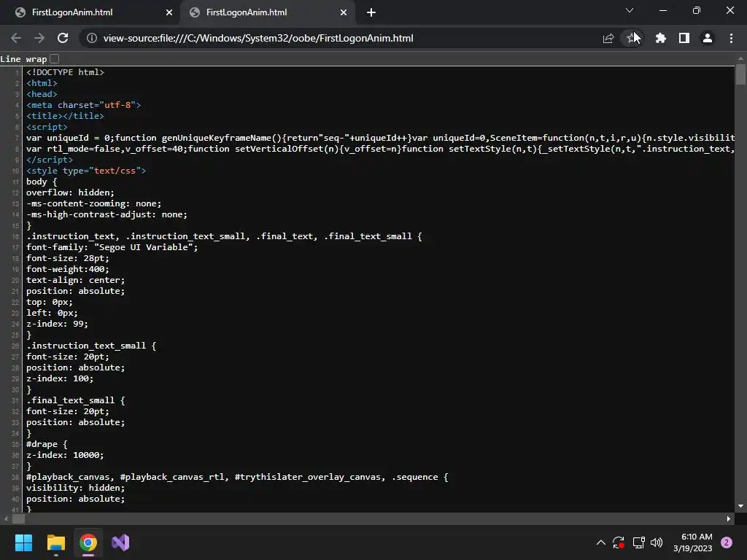Viewport: 747px width, 560px height.
Task: Go back to the previous page
Action: click(x=16, y=38)
